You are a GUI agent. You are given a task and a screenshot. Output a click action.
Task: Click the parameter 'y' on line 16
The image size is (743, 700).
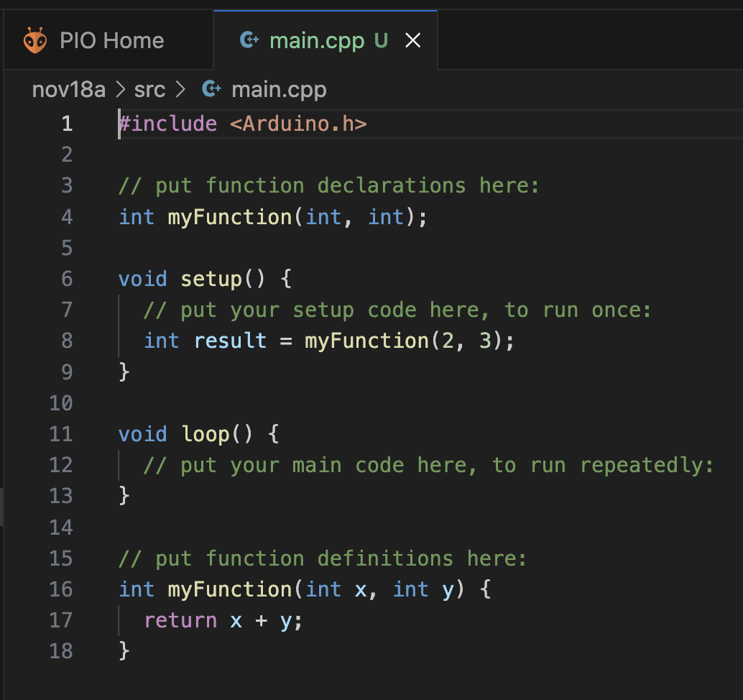448,591
